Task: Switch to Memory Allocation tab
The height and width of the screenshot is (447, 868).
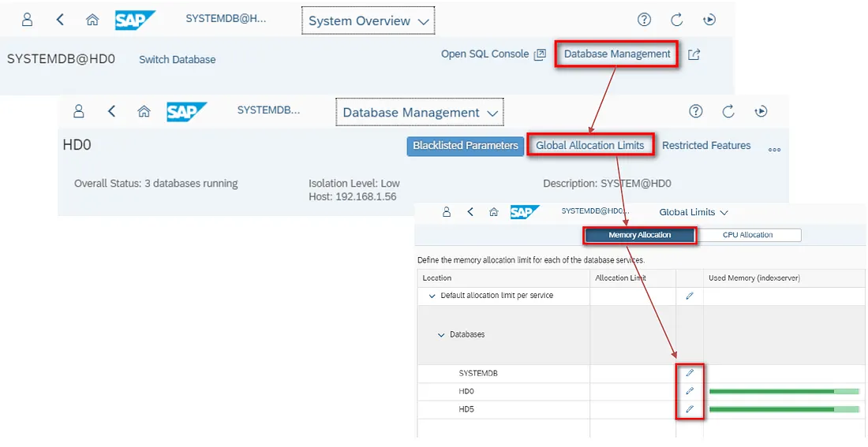Action: 639,235
